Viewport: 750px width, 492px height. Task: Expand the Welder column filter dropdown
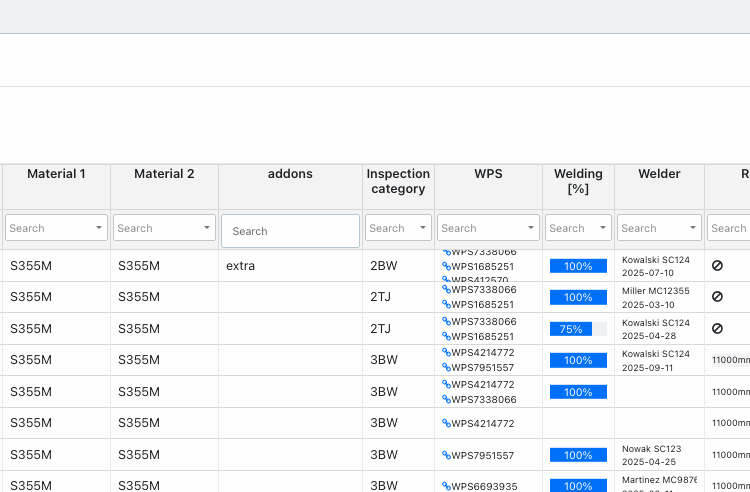click(693, 228)
